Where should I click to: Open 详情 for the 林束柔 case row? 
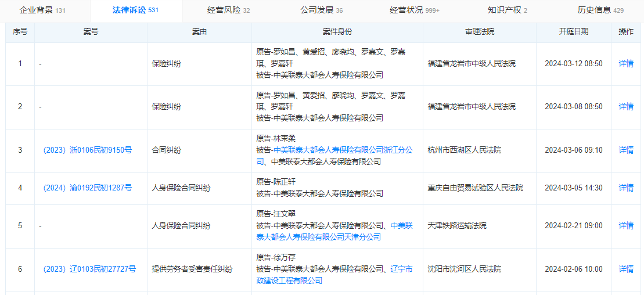pyautogui.click(x=626, y=150)
